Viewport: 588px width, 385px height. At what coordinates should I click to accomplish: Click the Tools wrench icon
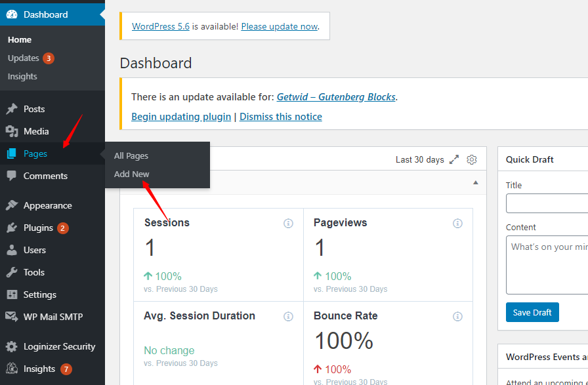12,272
